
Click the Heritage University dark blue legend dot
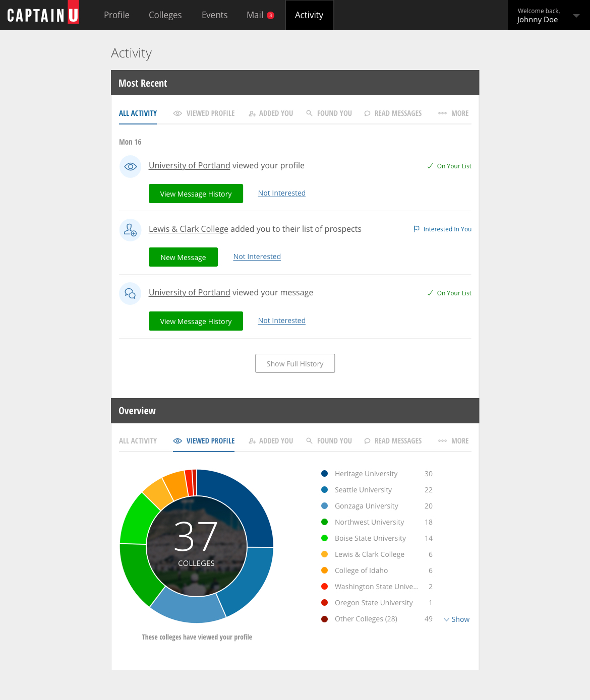[324, 473]
